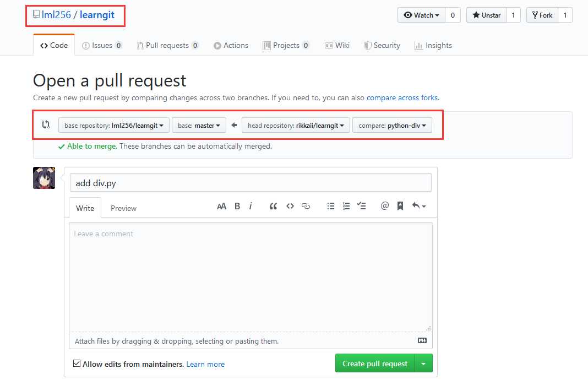Open the Watch dropdown menu
588x385 pixels.
click(x=421, y=15)
